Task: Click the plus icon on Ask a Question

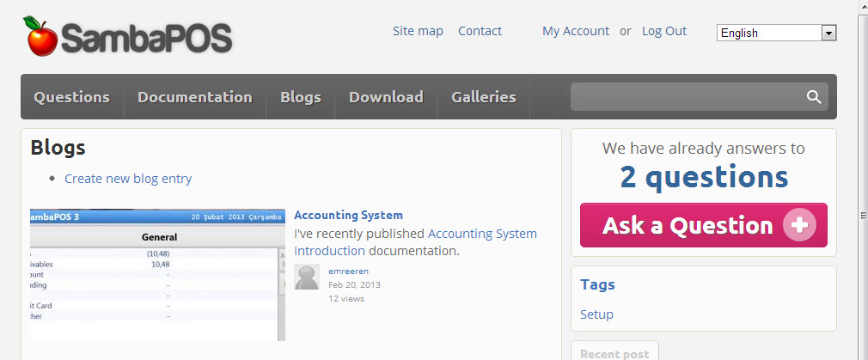Action: 799,225
